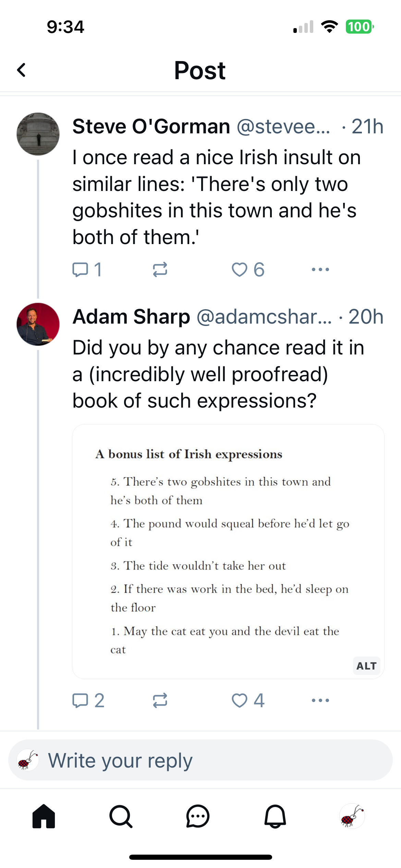Tap the back arrow in header
The width and height of the screenshot is (401, 868).
pos(22,70)
